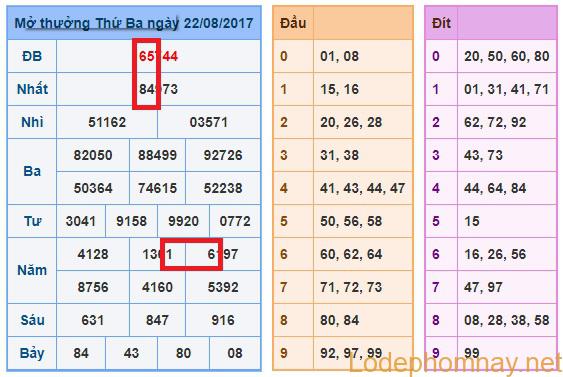
Task: Click the Bảy prize row label
Action: [x=32, y=353]
